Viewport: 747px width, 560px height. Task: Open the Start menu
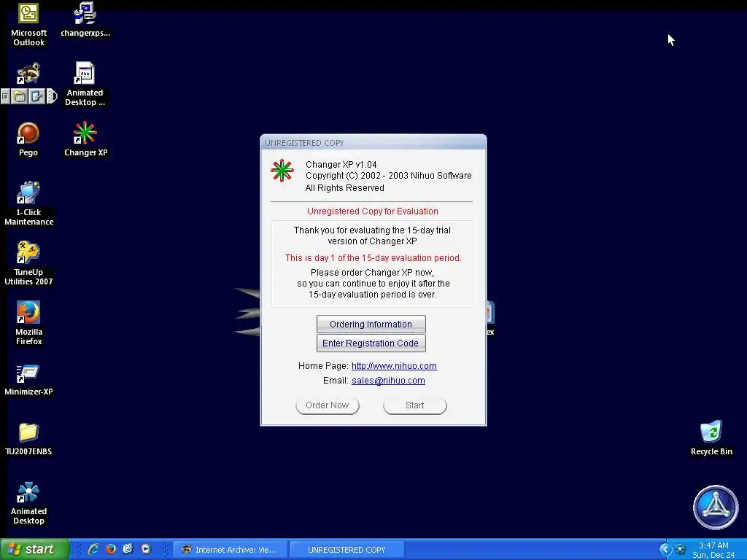[x=35, y=550]
